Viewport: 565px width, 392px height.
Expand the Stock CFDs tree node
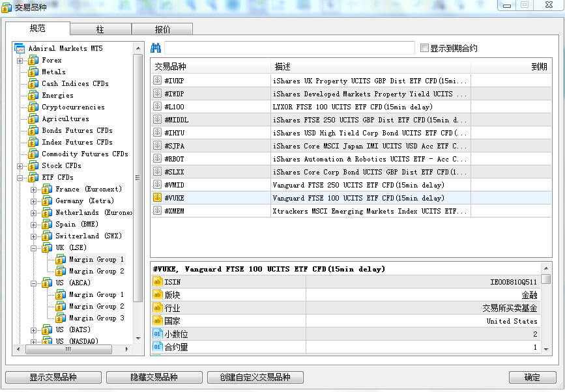(20, 166)
